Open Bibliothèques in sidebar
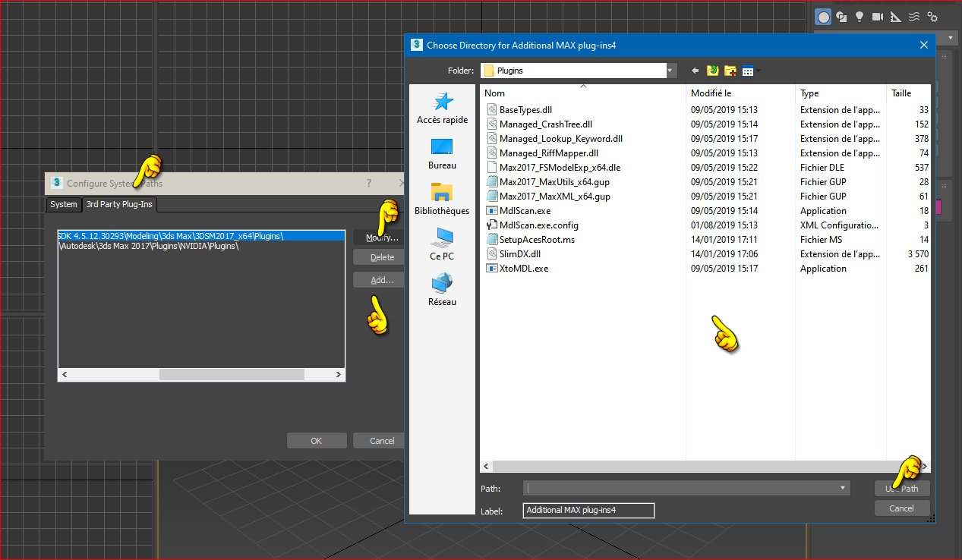This screenshot has width=962, height=560. 442,200
